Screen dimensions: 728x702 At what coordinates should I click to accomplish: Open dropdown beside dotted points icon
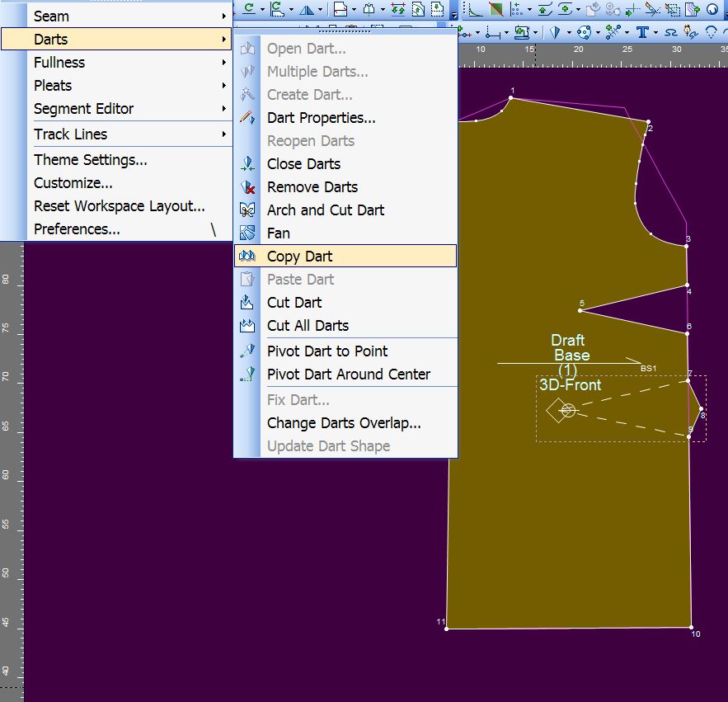coord(529,9)
